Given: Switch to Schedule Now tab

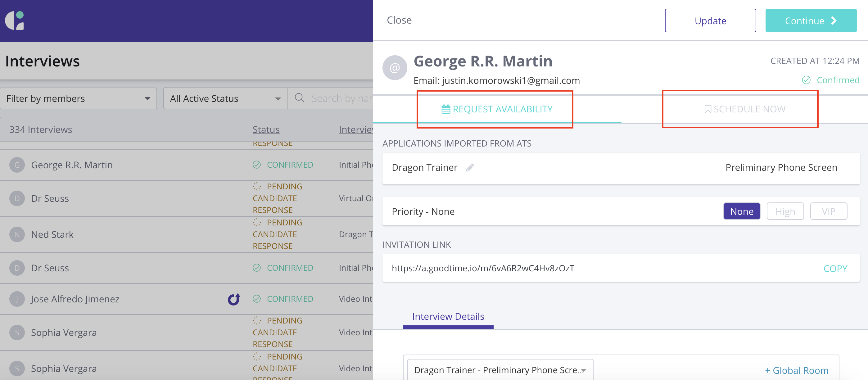Looking at the screenshot, I should click(744, 109).
